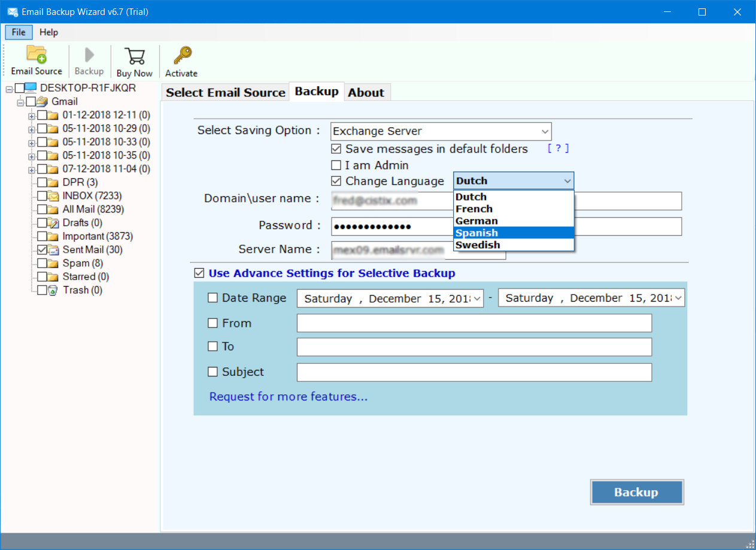Screen dimensions: 756x550
Task: Choose Spanish from the language list
Action: pos(514,233)
